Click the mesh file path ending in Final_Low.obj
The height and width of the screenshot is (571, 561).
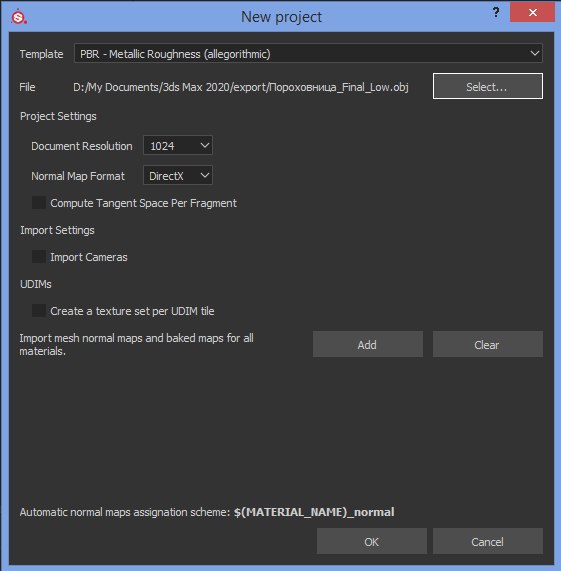point(241,87)
